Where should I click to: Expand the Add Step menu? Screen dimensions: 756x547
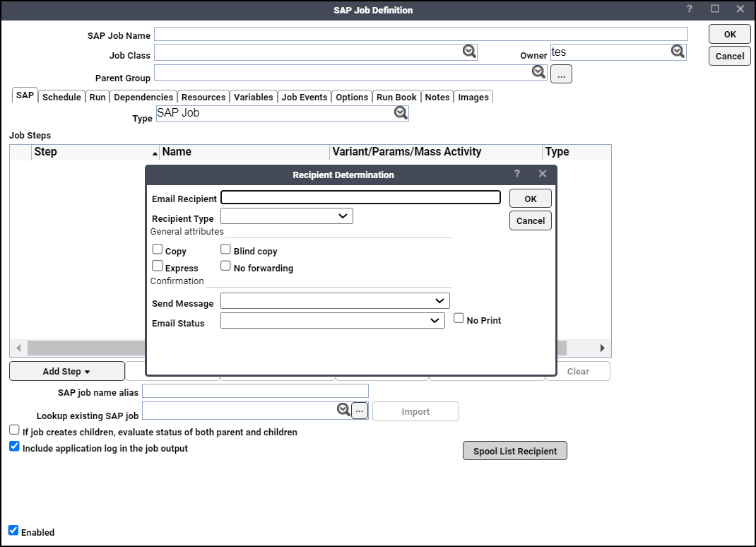[x=66, y=370]
